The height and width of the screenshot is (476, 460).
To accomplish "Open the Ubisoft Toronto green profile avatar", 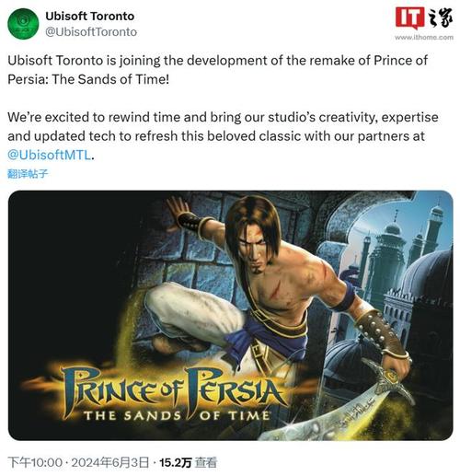I will [23, 24].
